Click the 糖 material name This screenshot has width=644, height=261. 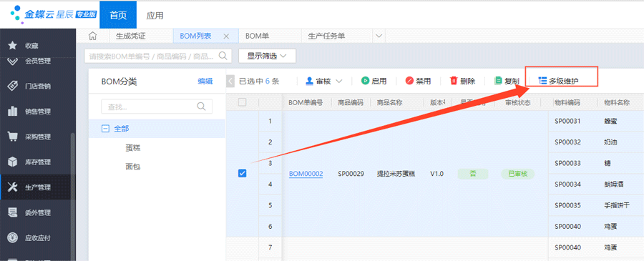pyautogui.click(x=608, y=163)
